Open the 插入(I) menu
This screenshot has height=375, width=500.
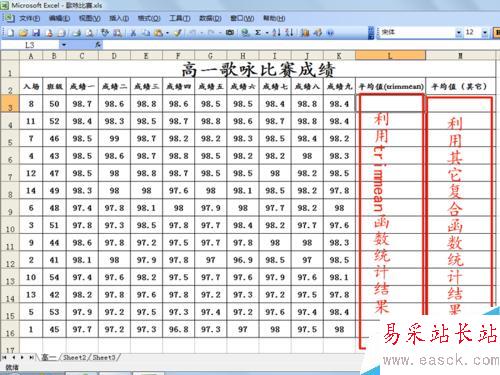pyautogui.click(x=119, y=18)
